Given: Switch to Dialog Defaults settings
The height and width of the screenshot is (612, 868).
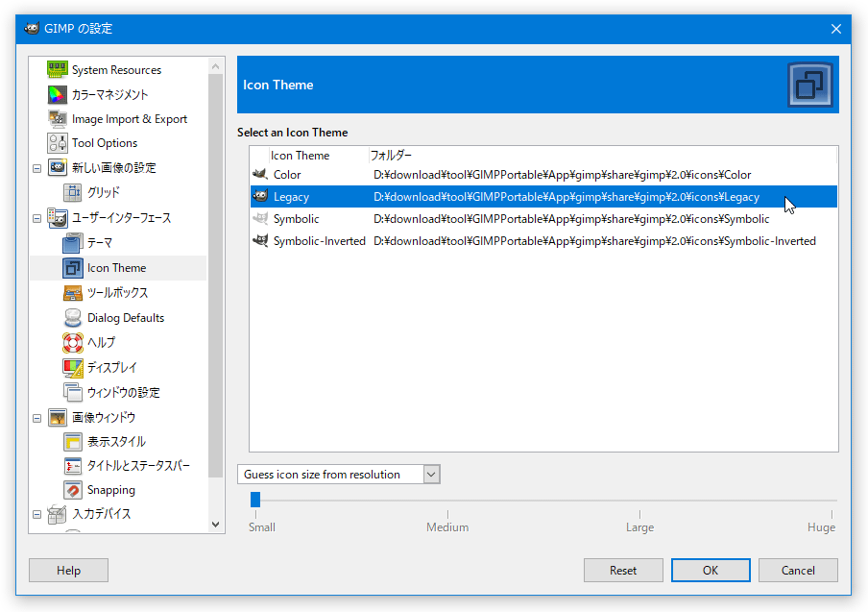Looking at the screenshot, I should [126, 317].
